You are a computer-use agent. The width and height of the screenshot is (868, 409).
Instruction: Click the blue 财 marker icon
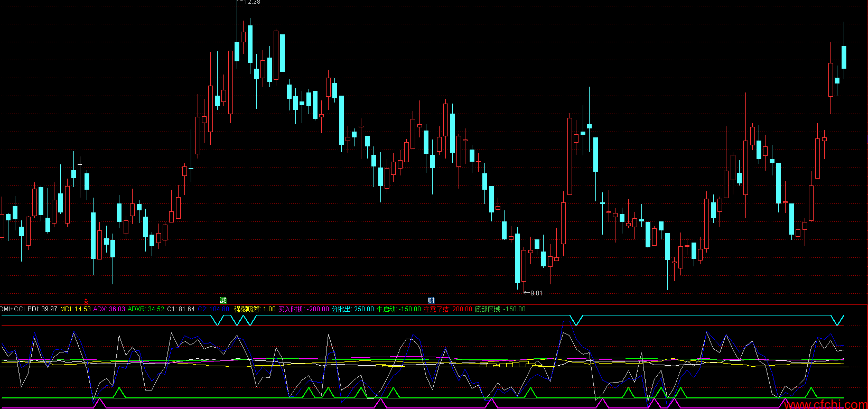coord(431,301)
